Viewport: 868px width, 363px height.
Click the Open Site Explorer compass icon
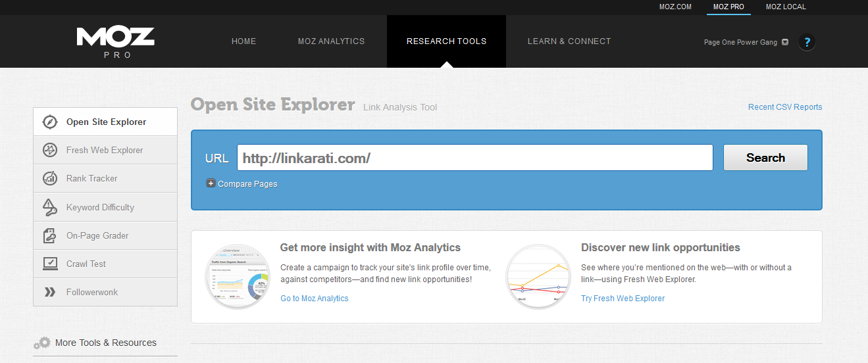tap(50, 122)
